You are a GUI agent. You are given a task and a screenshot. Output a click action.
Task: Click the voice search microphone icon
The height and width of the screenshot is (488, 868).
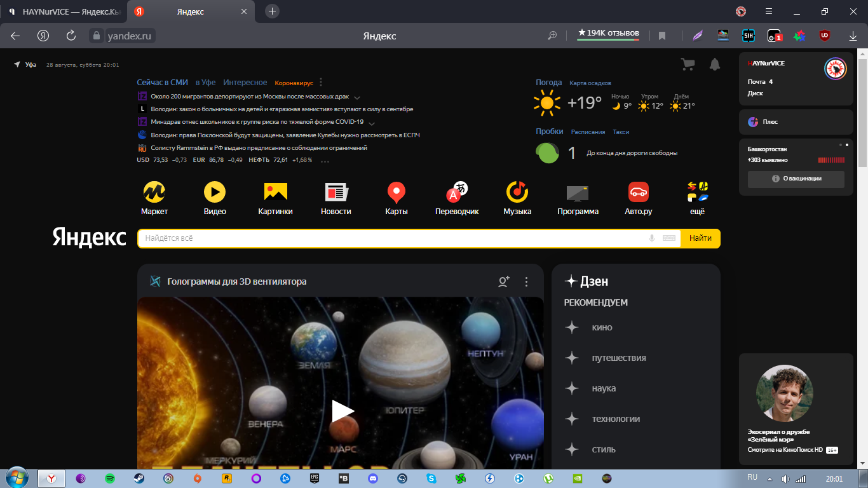coord(652,238)
